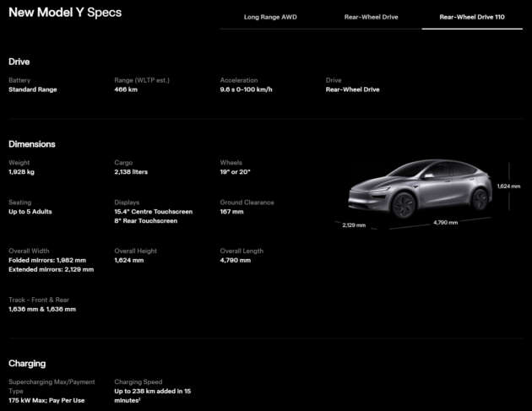Click the New Model Y Specs heading
The height and width of the screenshot is (411, 532).
click(65, 13)
